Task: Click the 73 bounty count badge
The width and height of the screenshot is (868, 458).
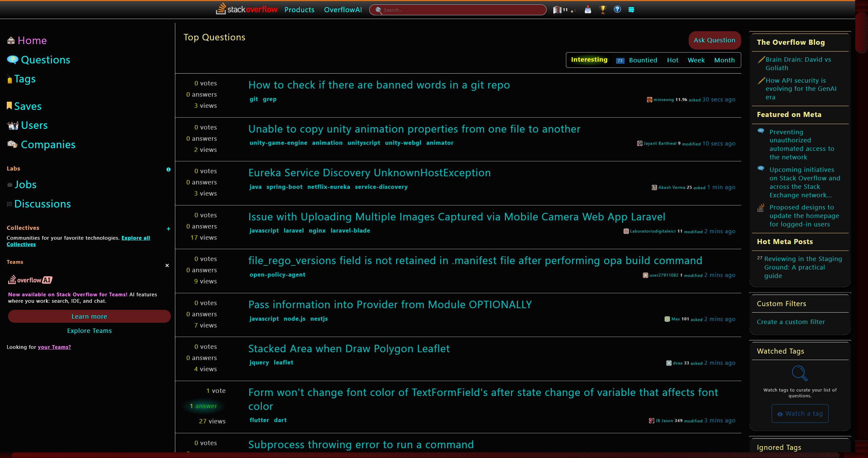Action: [x=620, y=61]
